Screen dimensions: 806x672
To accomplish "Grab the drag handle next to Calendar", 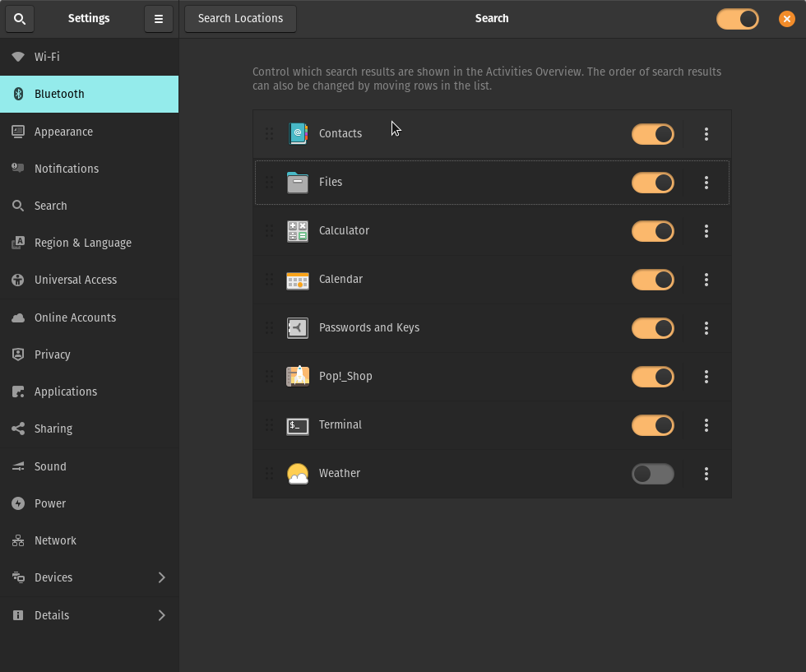I will point(269,280).
